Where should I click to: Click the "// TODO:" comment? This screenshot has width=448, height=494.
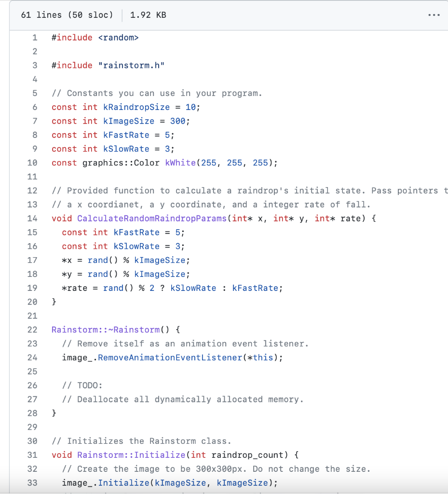tap(82, 385)
